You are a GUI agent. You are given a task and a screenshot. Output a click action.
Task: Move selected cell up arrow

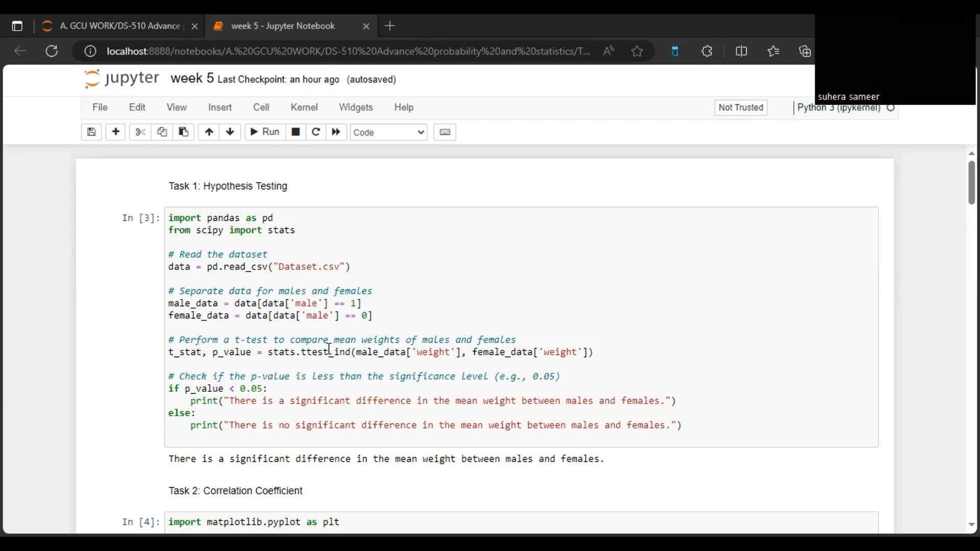click(x=209, y=132)
